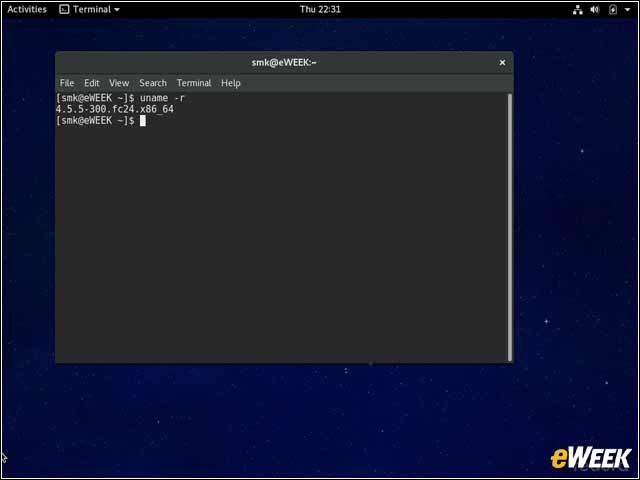Click the battery power icon
This screenshot has height=480, width=640.
tap(613, 9)
